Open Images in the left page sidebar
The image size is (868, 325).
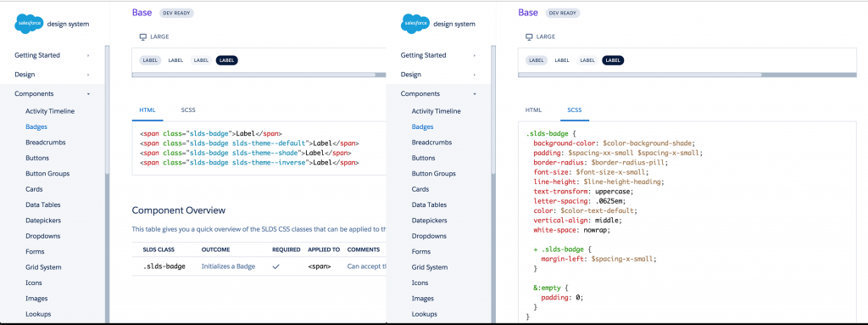click(36, 299)
